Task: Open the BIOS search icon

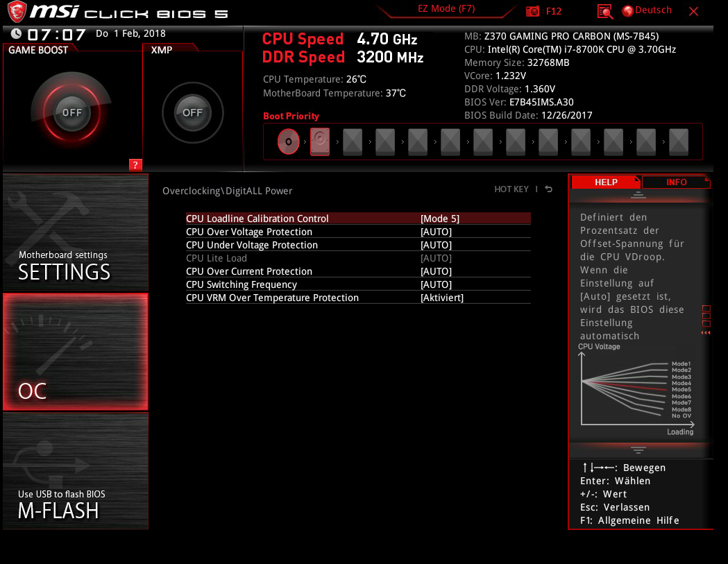Action: (x=605, y=11)
